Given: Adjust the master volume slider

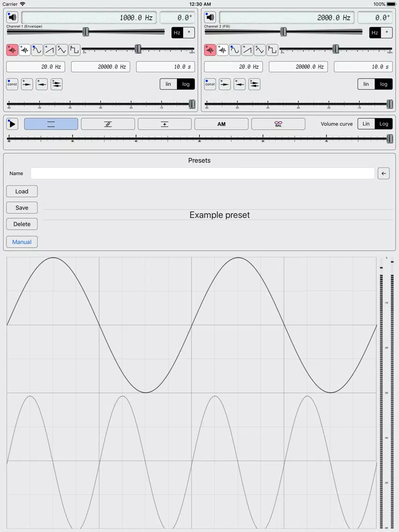Looking at the screenshot, I should point(200,139).
